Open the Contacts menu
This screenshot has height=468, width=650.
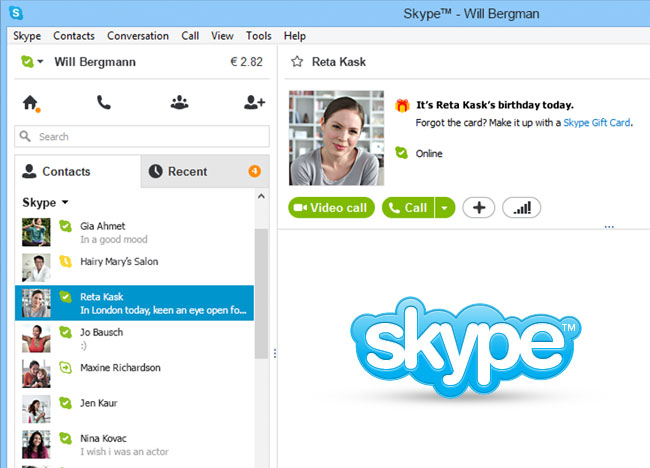click(x=74, y=36)
